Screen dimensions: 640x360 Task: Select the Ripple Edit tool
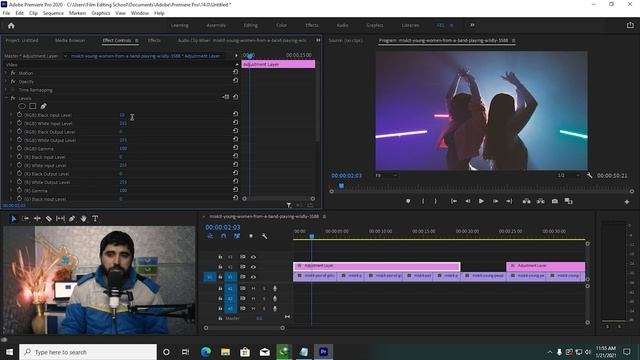point(37,219)
